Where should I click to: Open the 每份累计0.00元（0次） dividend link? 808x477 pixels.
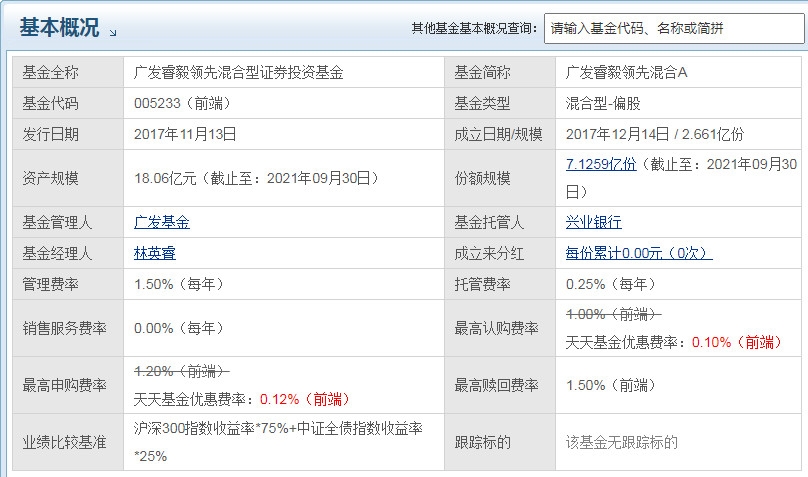[639, 253]
